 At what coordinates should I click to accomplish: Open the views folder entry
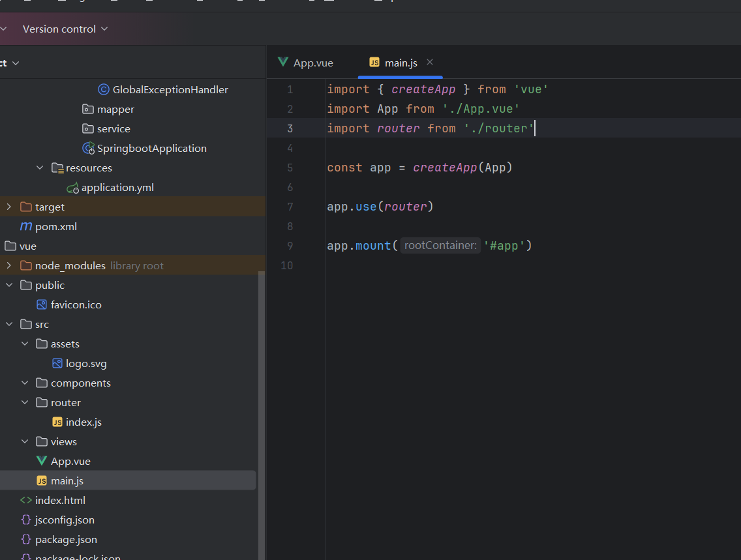click(x=63, y=441)
